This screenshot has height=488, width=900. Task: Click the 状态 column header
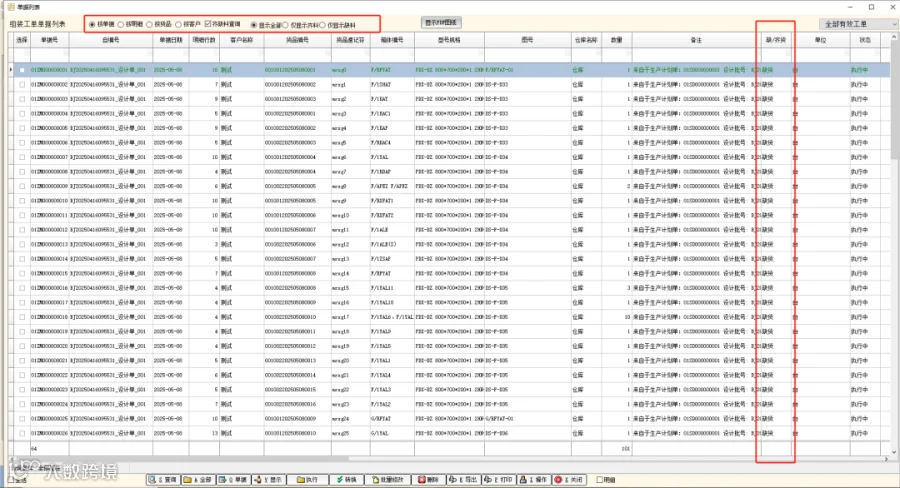point(864,40)
